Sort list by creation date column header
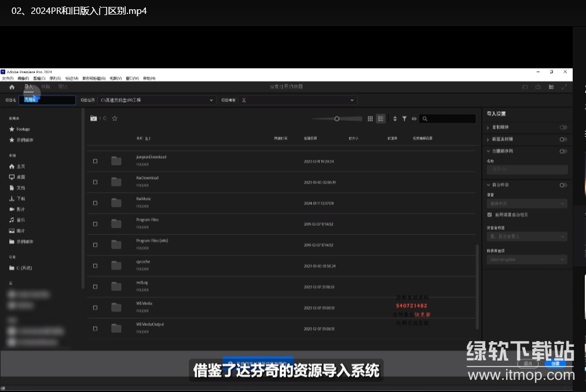Image resolution: width=586 pixels, height=392 pixels. point(310,138)
